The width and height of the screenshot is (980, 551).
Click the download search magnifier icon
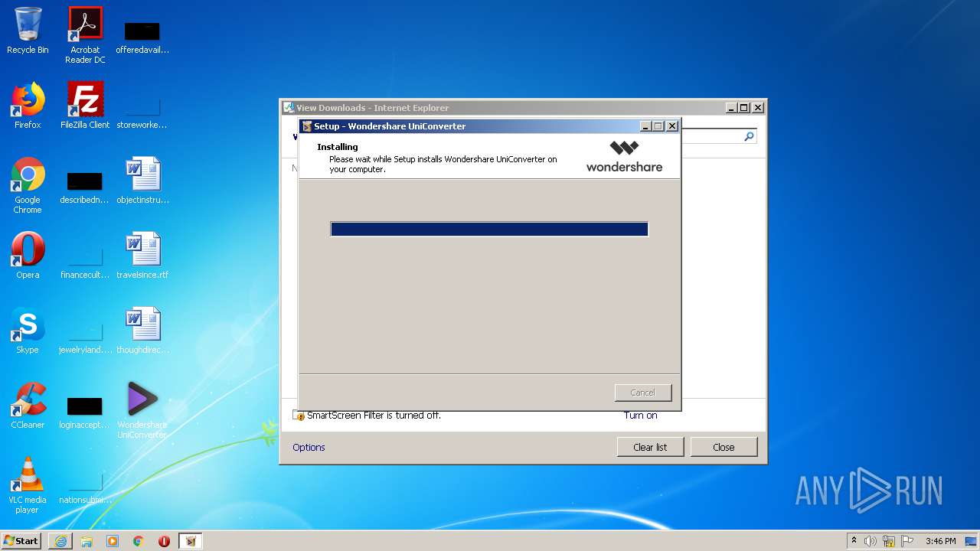[x=749, y=136]
